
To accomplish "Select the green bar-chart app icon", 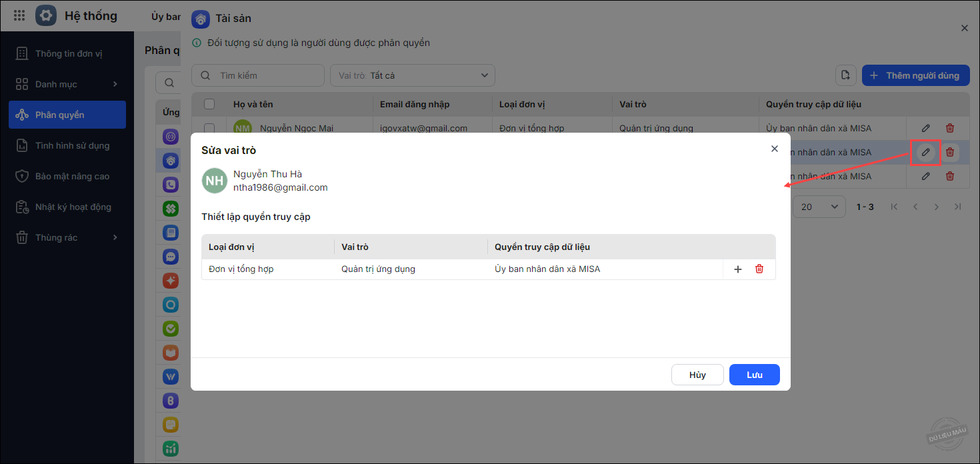I will click(x=171, y=449).
